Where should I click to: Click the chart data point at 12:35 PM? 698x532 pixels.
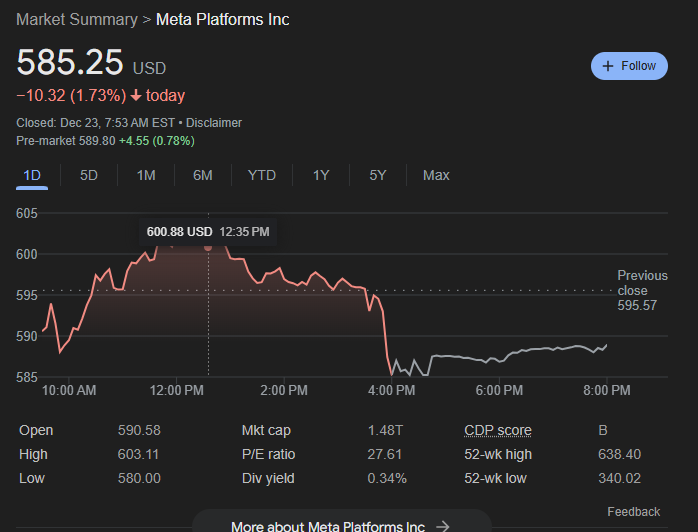[x=208, y=248]
